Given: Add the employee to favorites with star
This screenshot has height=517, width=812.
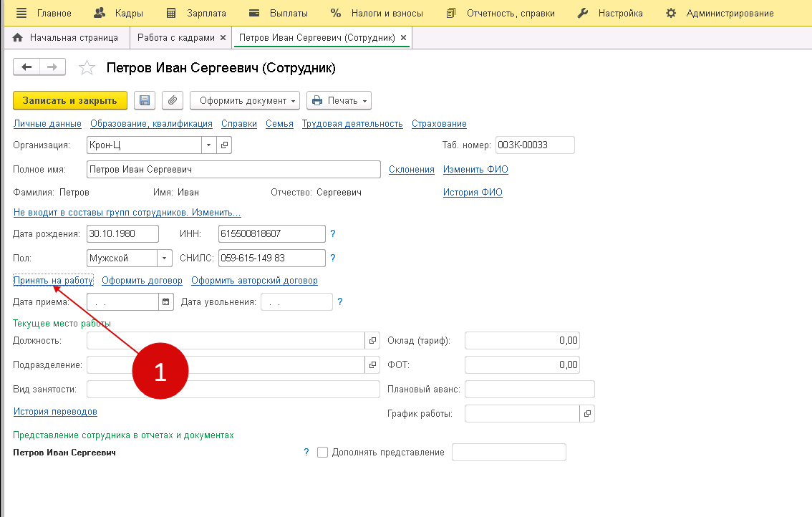Looking at the screenshot, I should (87, 68).
